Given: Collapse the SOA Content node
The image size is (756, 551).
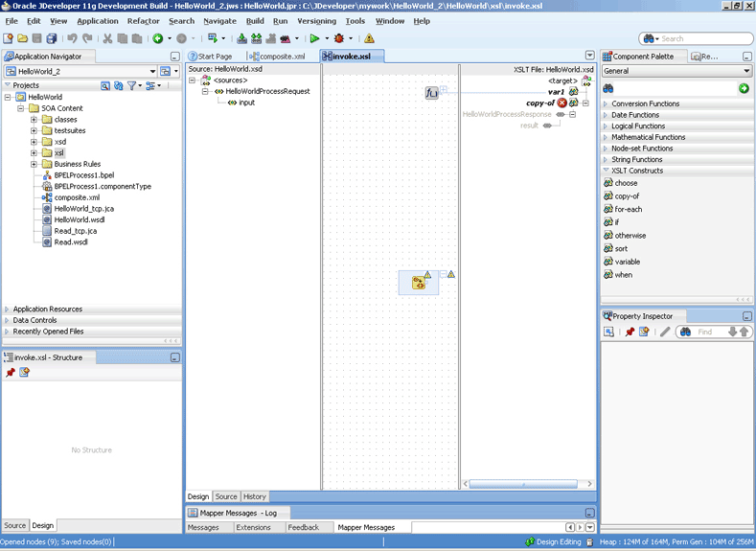Looking at the screenshot, I should [21, 108].
